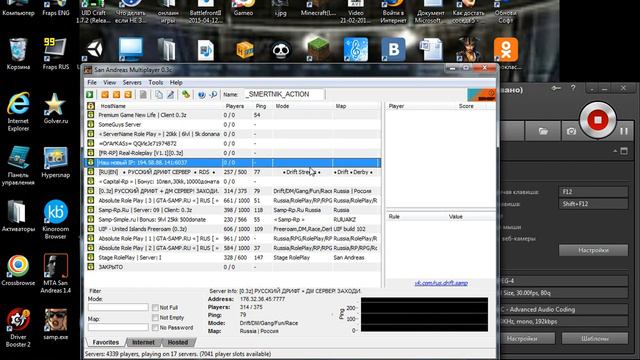The height and width of the screenshot is (360, 640).
Task: Open Hypersnap desktop icon
Action: click(x=56, y=162)
